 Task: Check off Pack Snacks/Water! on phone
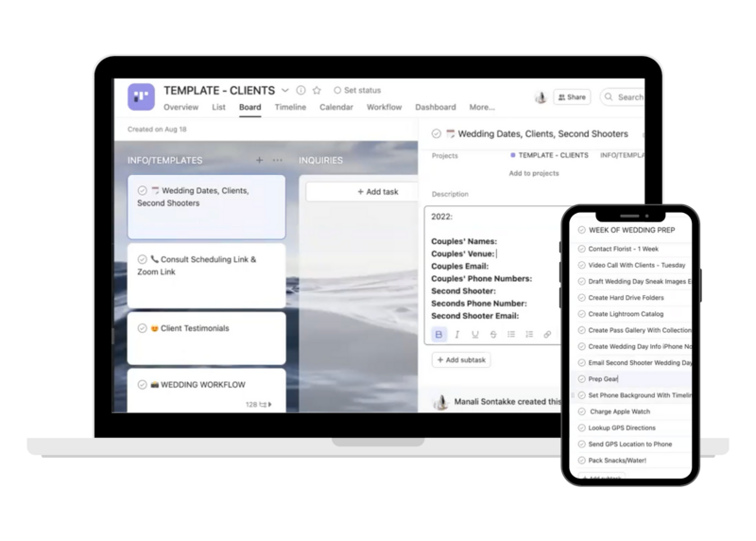pos(582,461)
